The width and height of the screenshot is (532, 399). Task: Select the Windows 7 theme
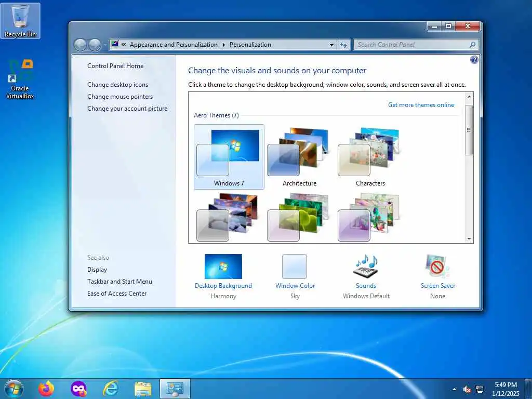229,157
